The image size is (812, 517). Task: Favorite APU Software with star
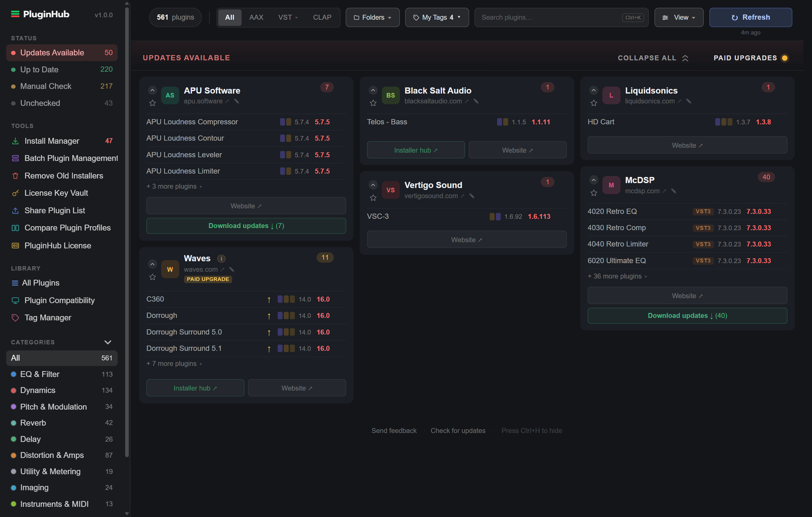(x=153, y=103)
